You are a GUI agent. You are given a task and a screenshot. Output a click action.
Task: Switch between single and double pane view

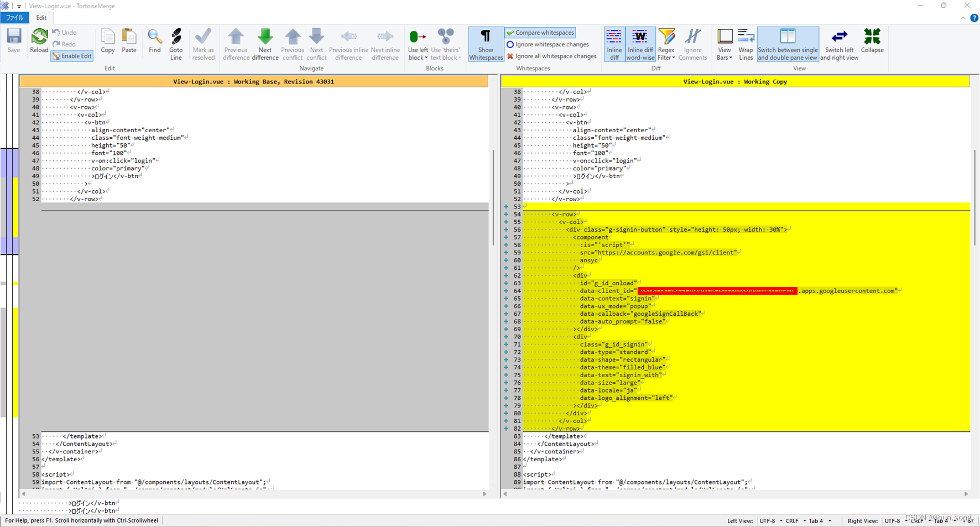[x=788, y=44]
